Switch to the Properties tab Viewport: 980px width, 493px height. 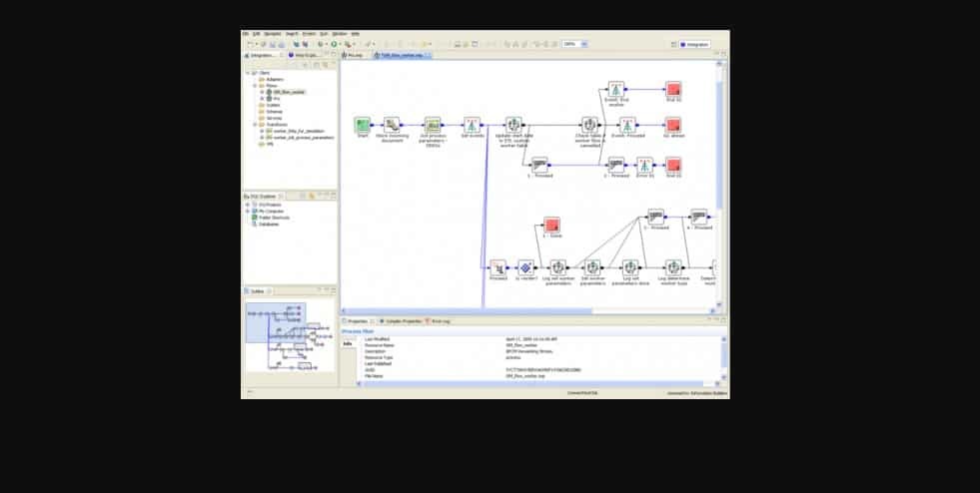(x=356, y=321)
